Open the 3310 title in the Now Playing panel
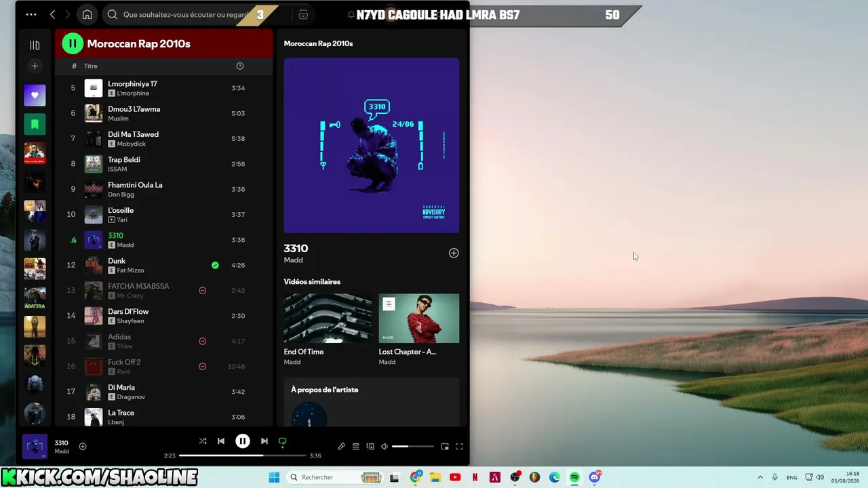 click(296, 249)
